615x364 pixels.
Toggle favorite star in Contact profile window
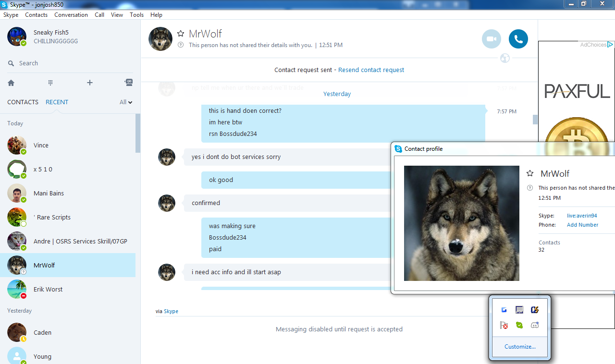point(530,173)
